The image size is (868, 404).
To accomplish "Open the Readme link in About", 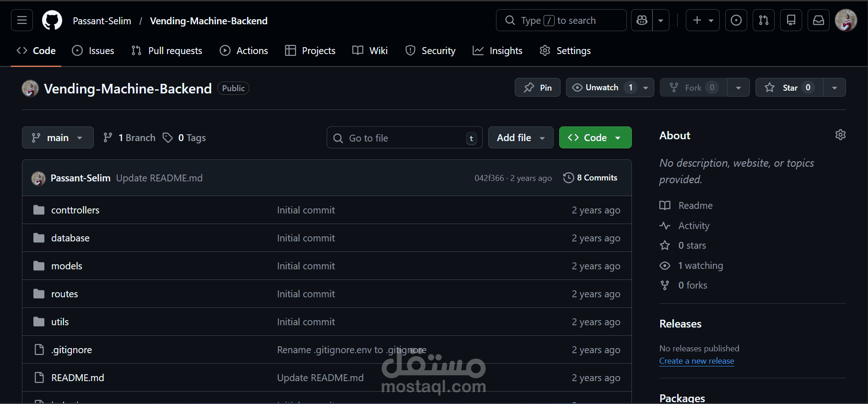I will pos(686,205).
